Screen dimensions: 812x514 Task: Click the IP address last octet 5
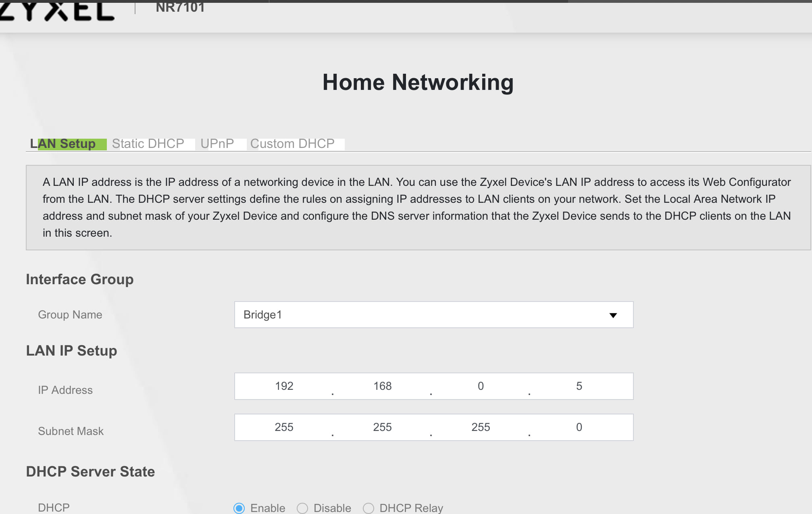pos(579,386)
